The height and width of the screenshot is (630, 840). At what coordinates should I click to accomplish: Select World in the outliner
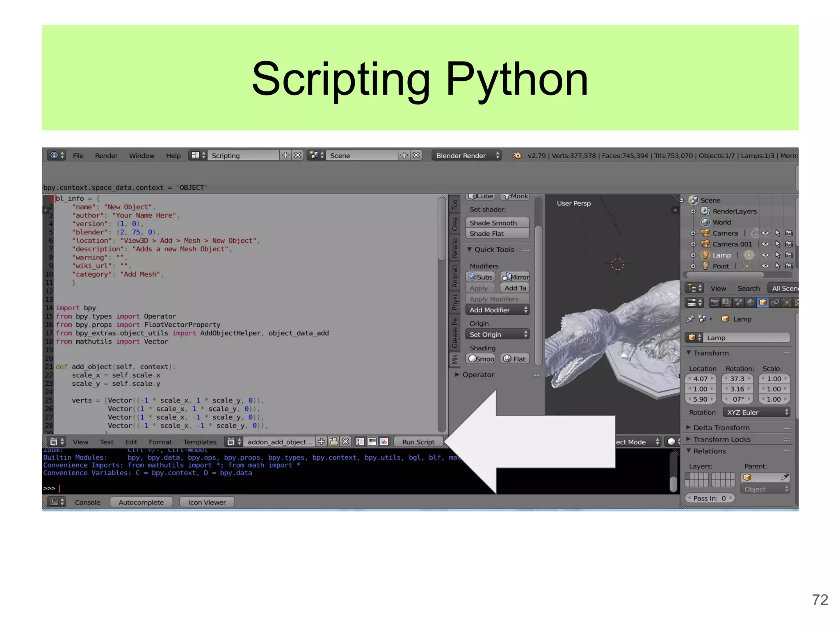point(721,222)
